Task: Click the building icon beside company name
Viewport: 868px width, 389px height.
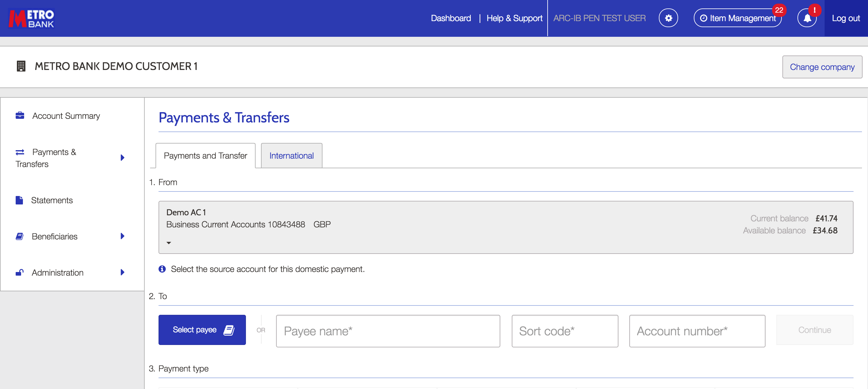Action: [21, 66]
